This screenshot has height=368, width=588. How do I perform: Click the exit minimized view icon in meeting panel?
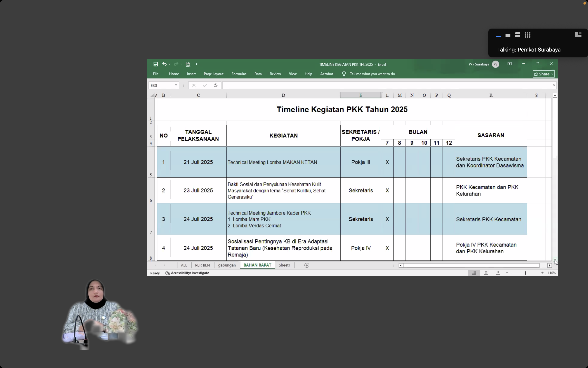578,35
